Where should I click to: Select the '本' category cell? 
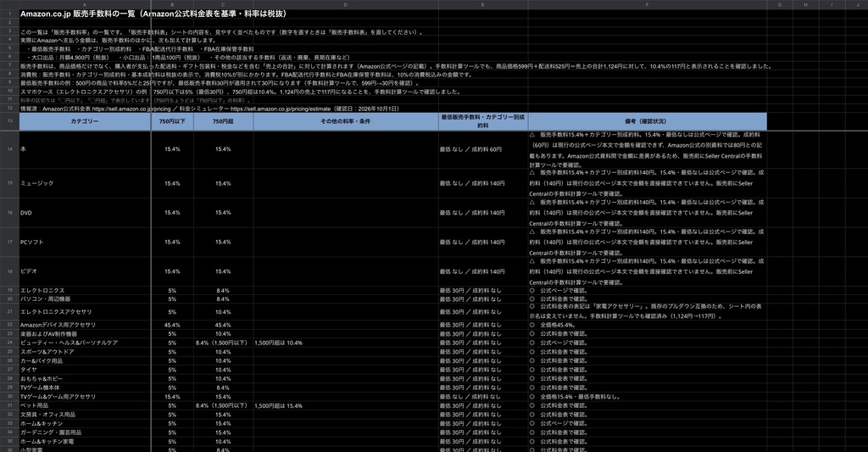(x=85, y=149)
